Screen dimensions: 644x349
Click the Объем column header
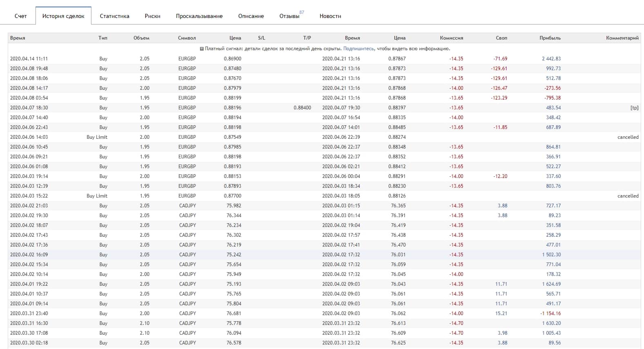tap(141, 38)
